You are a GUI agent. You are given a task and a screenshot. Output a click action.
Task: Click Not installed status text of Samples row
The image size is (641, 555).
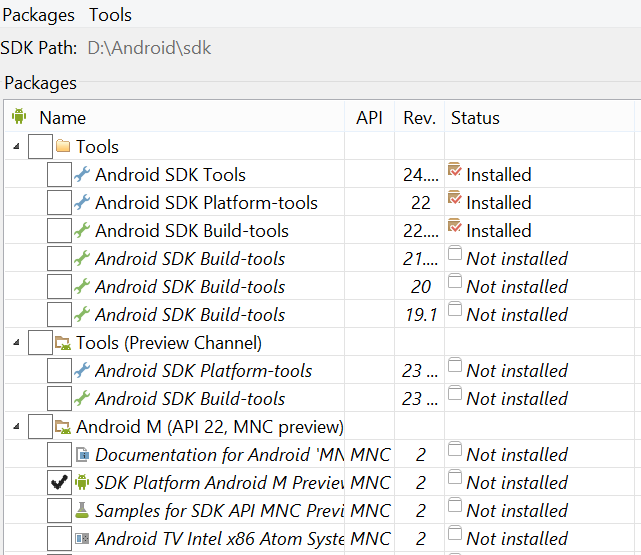click(517, 511)
